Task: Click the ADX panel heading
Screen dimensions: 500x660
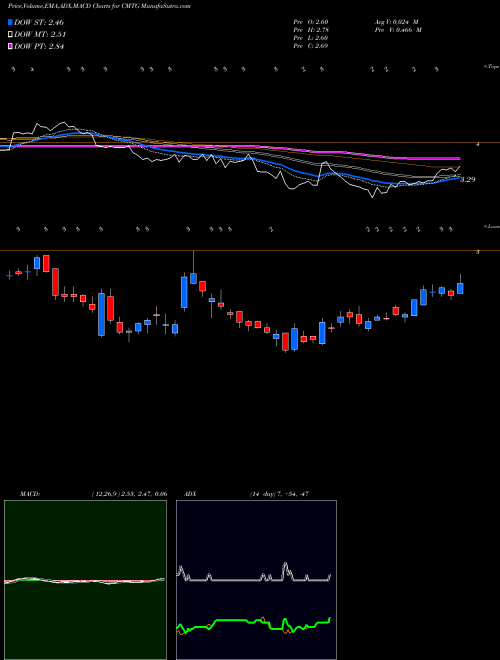Action: click(x=190, y=494)
